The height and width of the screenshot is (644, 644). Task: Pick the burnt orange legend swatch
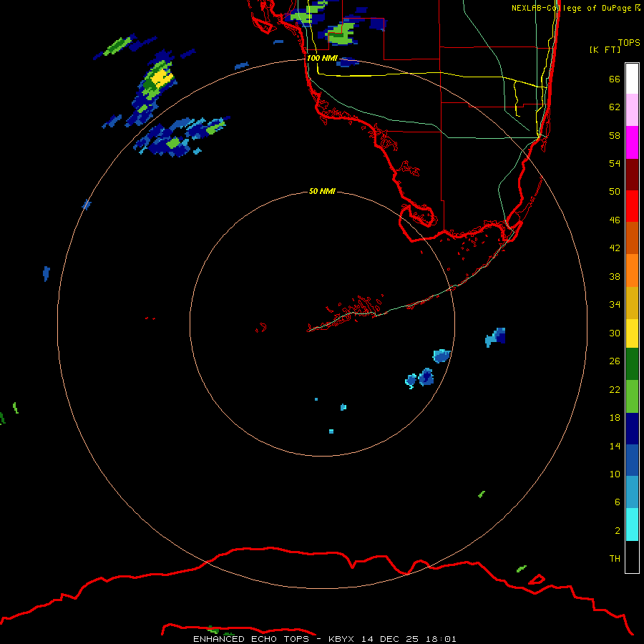pyautogui.click(x=632, y=238)
